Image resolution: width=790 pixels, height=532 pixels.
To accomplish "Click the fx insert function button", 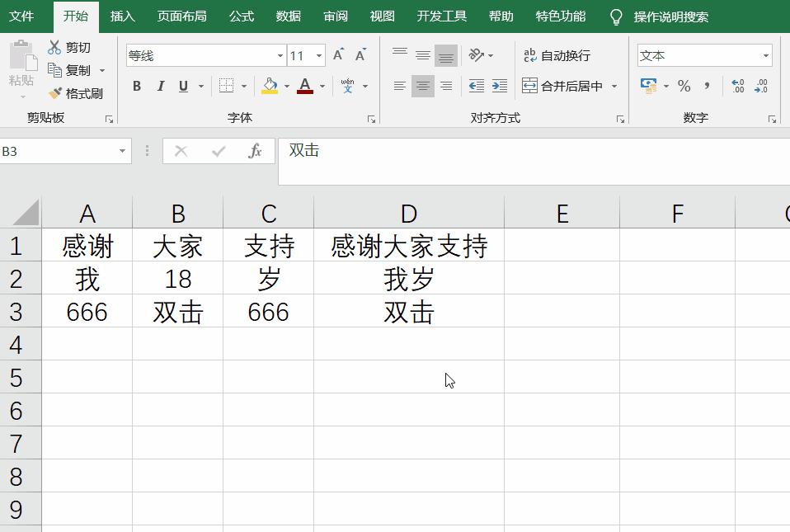I will 255,151.
